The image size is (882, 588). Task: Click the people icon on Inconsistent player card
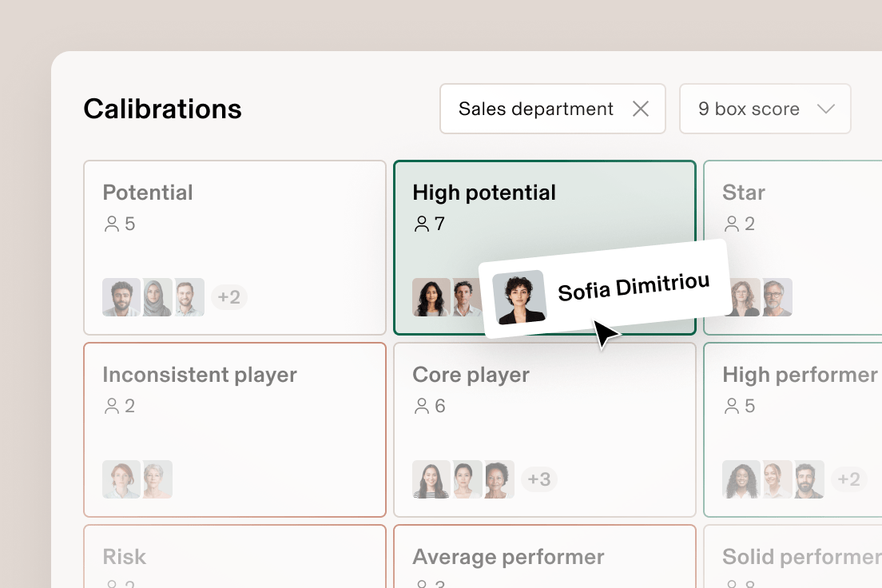pyautogui.click(x=110, y=406)
